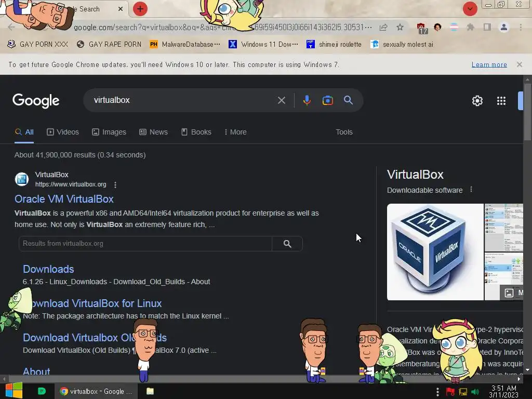Select the All results tab
The height and width of the screenshot is (399, 532).
tap(24, 132)
